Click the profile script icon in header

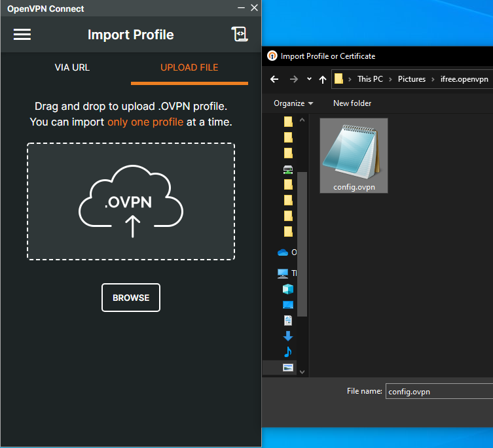pos(239,35)
